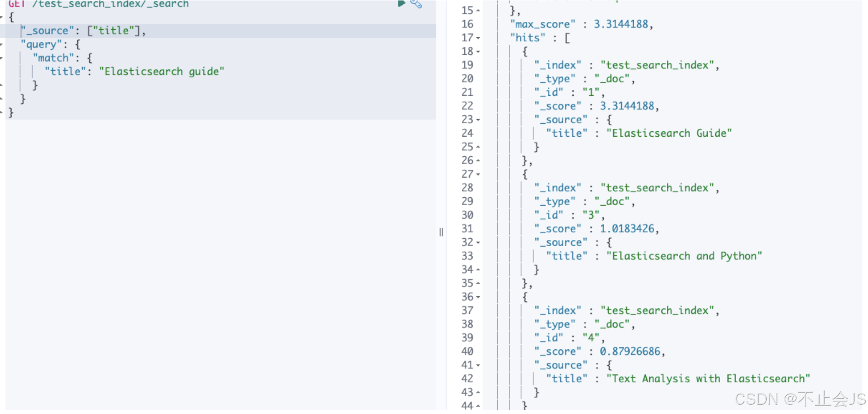868x414 pixels.
Task: Click "Text Analysis with Elasticsearch" title result
Action: [708, 379]
